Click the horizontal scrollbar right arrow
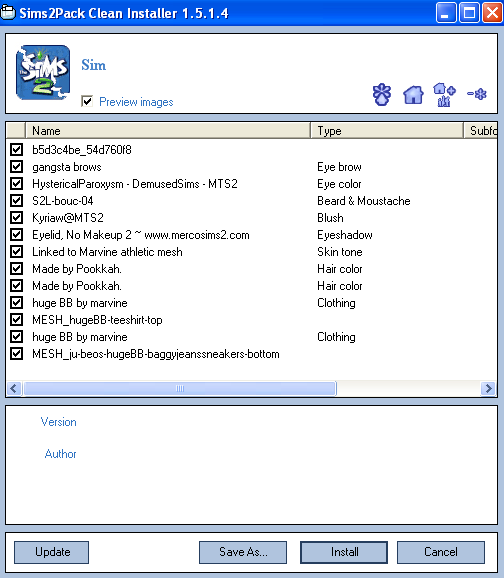504x578 pixels. (488, 388)
